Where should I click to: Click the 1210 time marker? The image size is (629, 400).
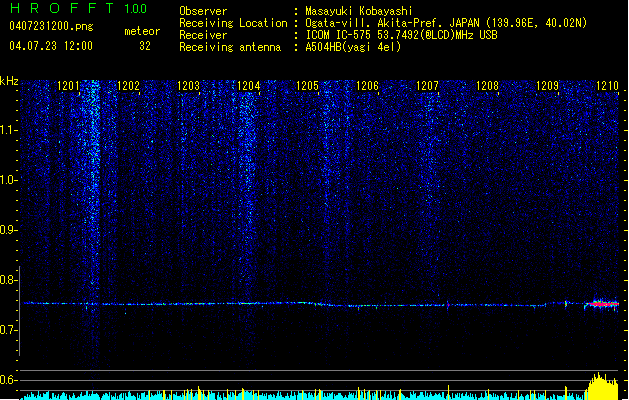[x=607, y=86]
